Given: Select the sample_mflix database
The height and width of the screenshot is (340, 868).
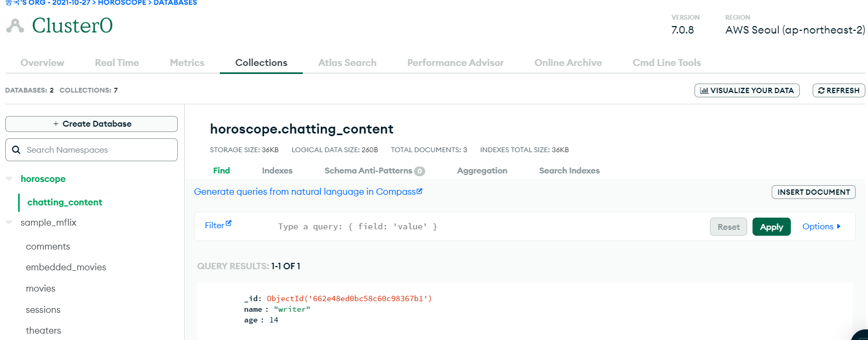Looking at the screenshot, I should [48, 222].
